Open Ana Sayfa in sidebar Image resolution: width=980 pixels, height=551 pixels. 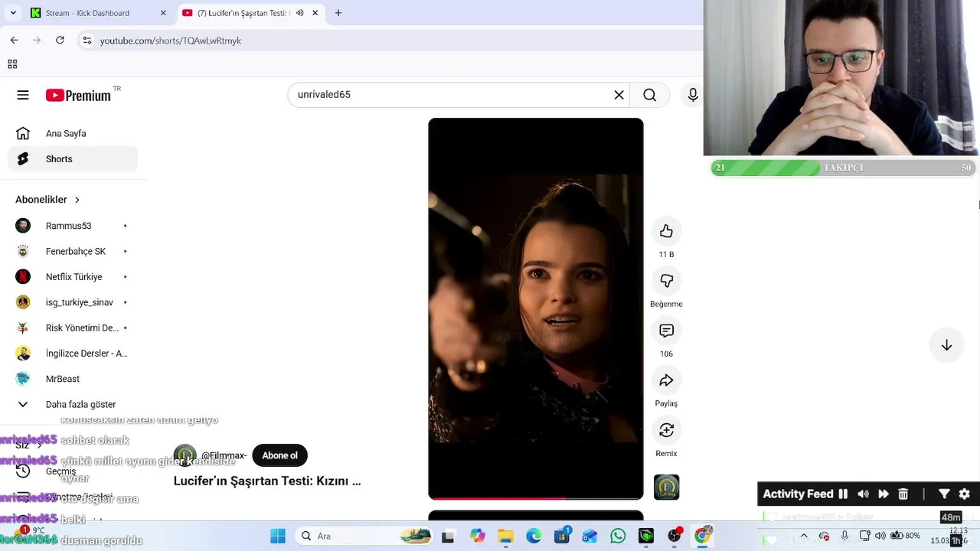pos(73,133)
